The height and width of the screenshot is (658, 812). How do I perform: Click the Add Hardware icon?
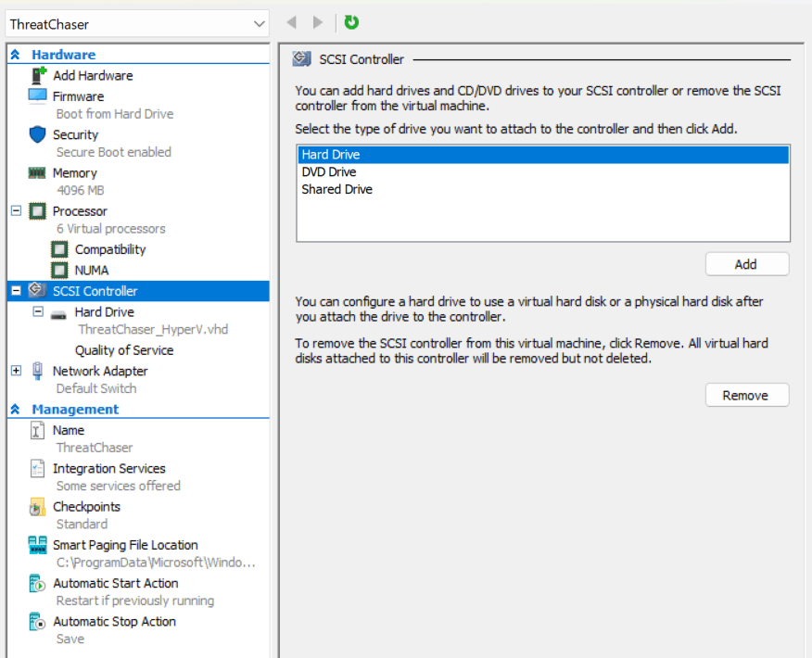click(39, 76)
